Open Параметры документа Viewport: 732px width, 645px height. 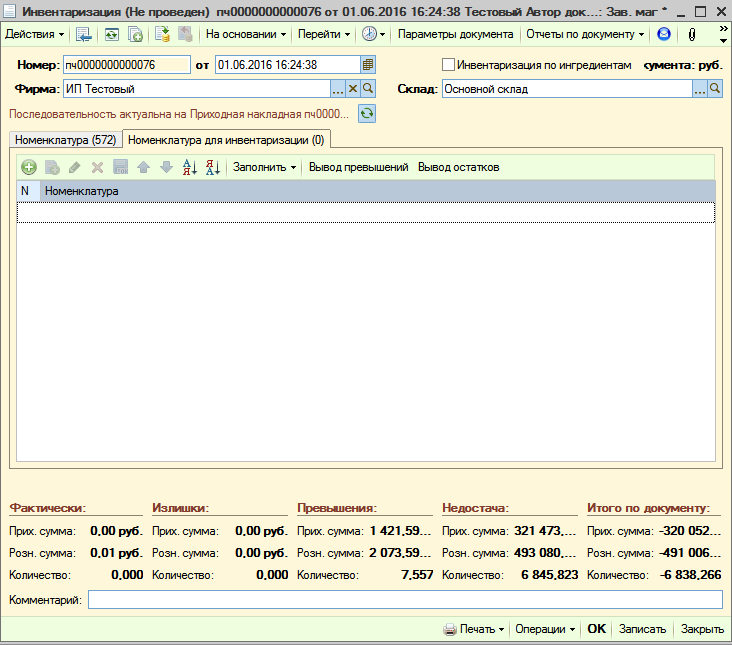tap(455, 34)
